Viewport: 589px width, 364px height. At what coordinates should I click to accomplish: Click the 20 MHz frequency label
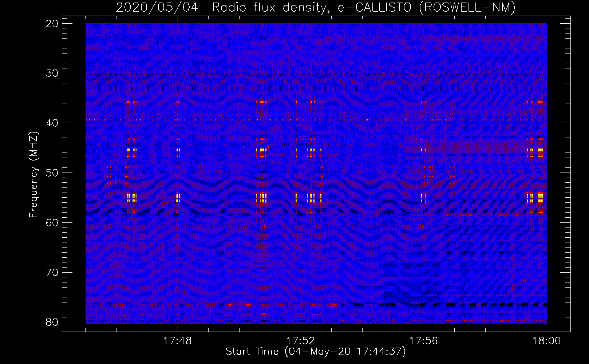(x=52, y=24)
